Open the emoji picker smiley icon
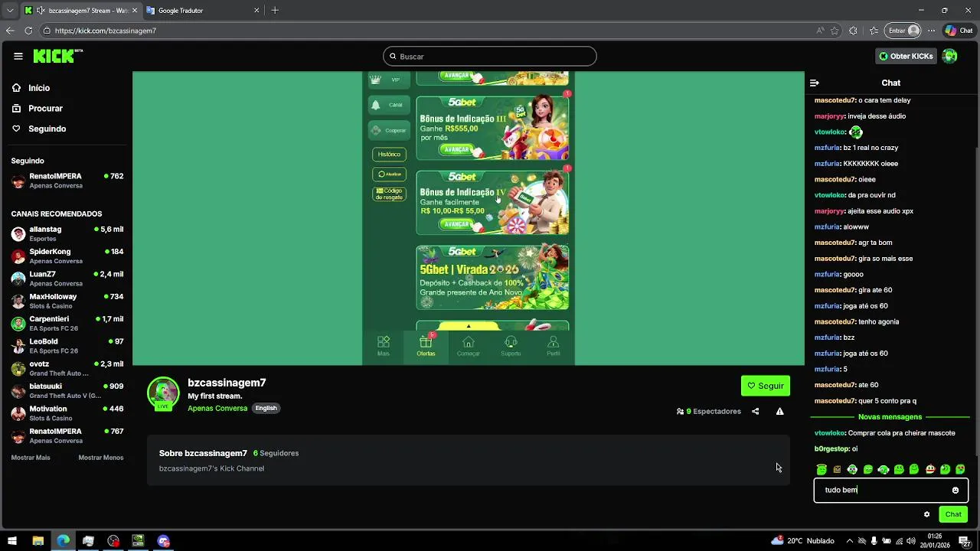The height and width of the screenshot is (551, 980). coord(955,491)
